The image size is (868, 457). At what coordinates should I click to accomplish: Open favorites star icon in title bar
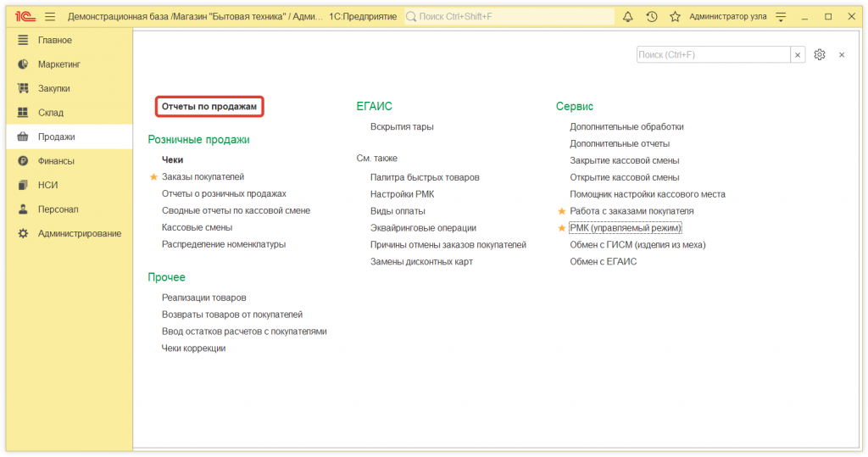click(675, 17)
